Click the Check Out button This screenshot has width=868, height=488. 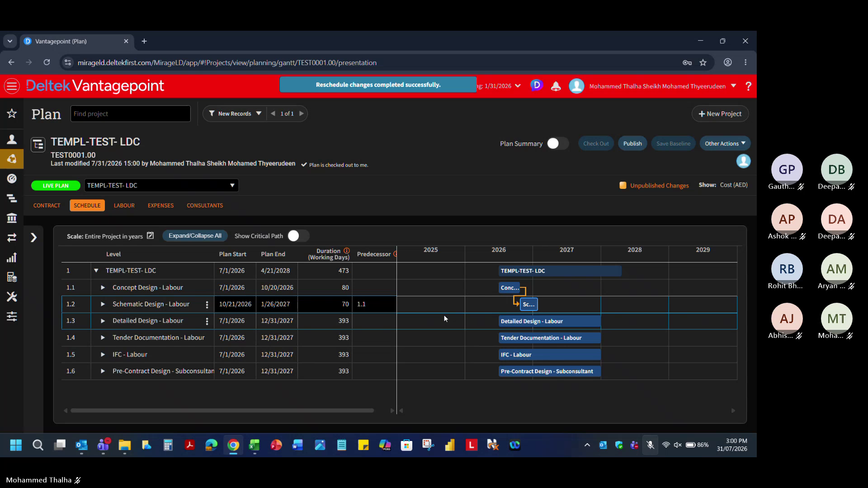pos(596,143)
